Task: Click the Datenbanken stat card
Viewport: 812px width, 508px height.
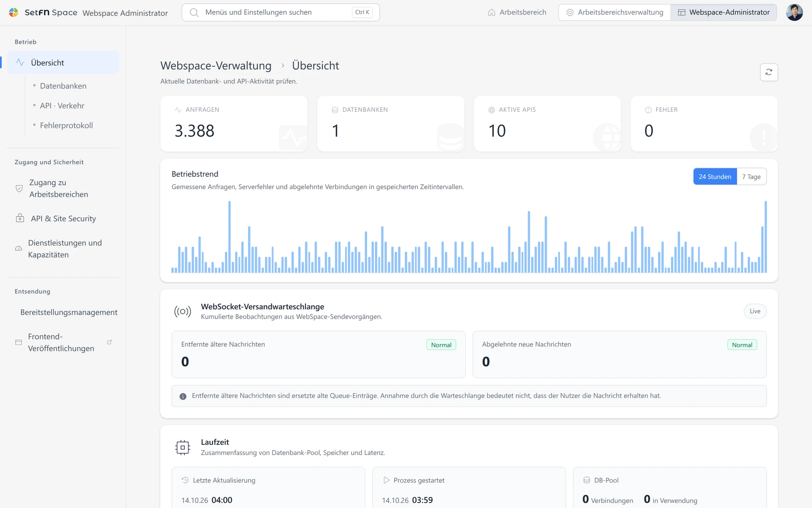Action: [x=391, y=124]
